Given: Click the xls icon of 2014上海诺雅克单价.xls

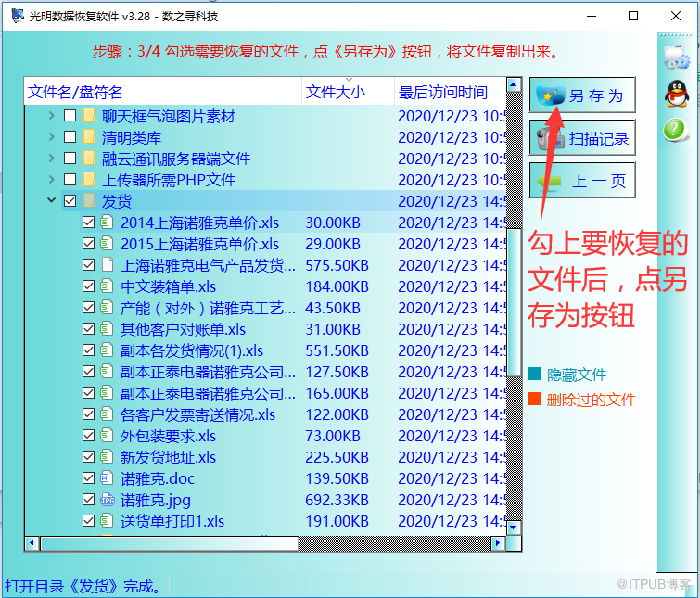Looking at the screenshot, I should [107, 222].
